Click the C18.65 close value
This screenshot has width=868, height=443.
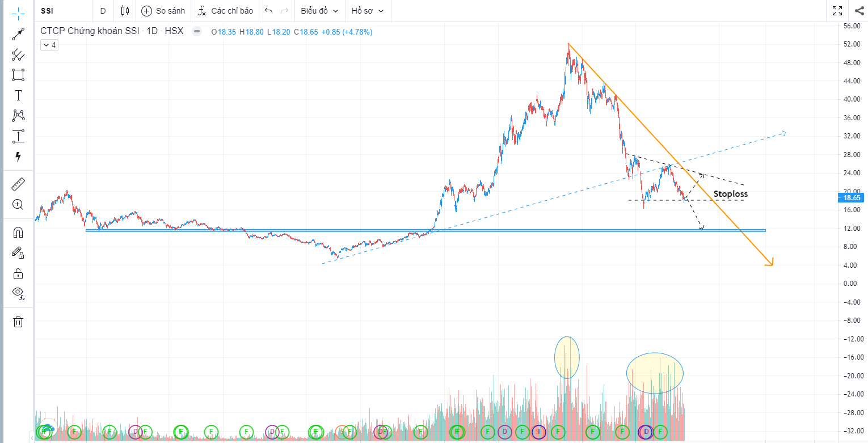click(x=306, y=32)
